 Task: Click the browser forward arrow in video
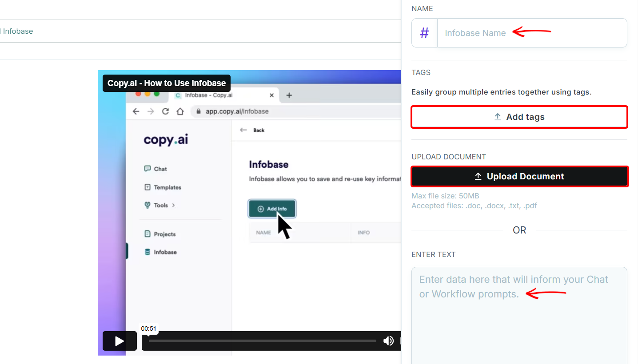pyautogui.click(x=151, y=111)
